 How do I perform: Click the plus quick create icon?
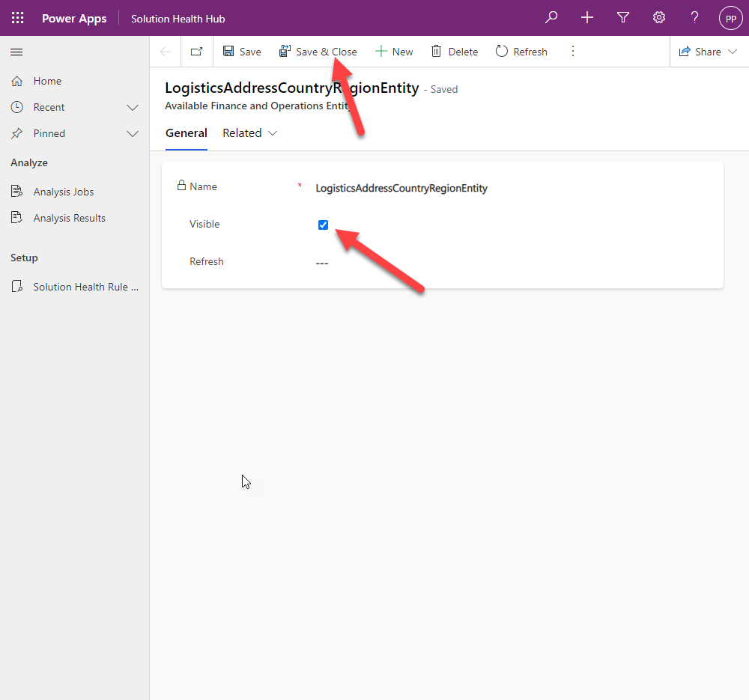click(x=587, y=18)
